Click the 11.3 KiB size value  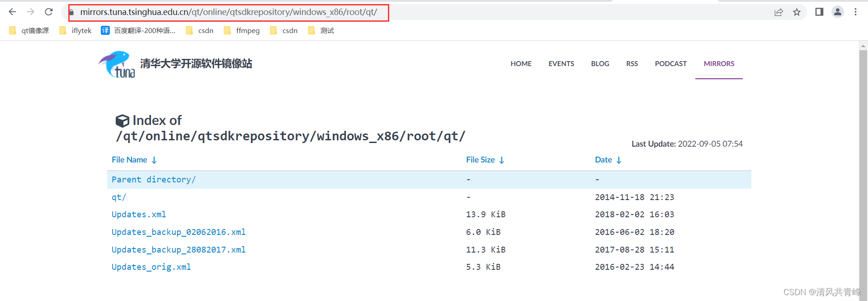(486, 250)
